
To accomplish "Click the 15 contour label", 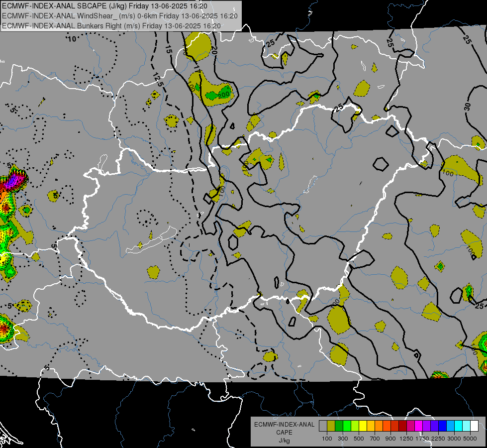I will 168,49.
